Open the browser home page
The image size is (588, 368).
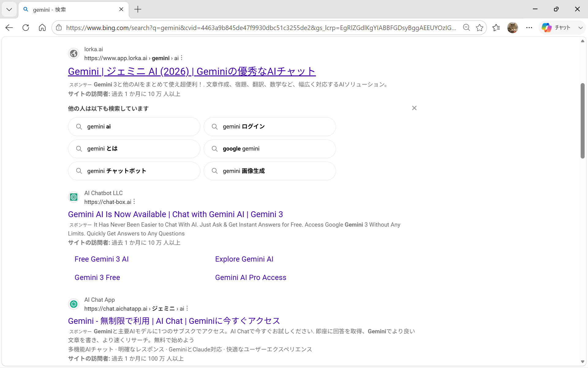click(x=42, y=28)
